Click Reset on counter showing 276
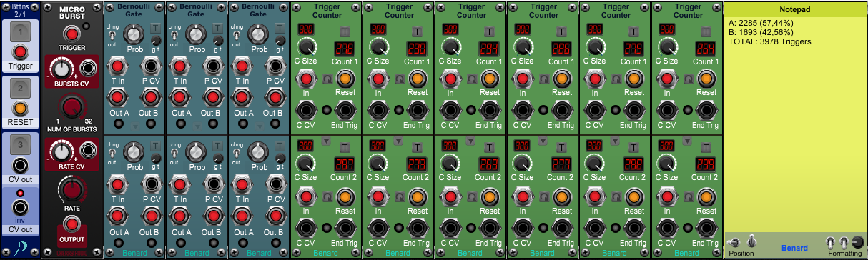The image size is (868, 260). tap(345, 79)
